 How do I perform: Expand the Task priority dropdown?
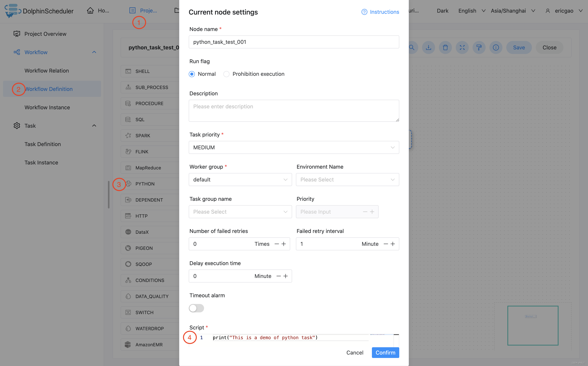[294, 147]
